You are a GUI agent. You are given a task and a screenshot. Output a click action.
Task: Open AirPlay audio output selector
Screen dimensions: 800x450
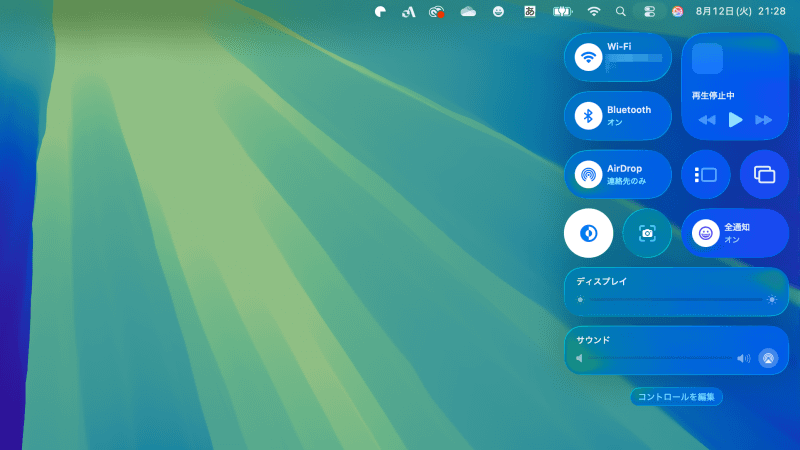768,358
